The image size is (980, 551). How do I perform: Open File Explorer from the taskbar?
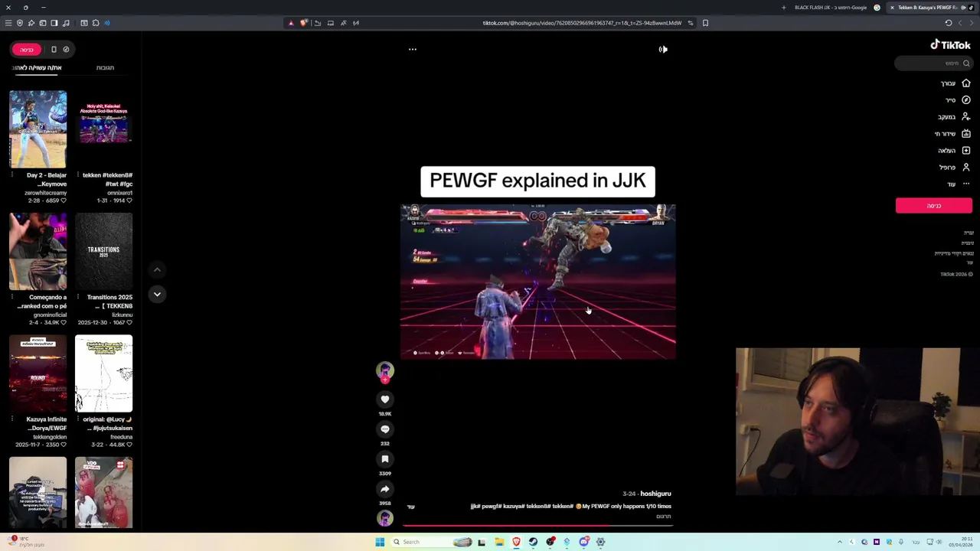click(499, 542)
